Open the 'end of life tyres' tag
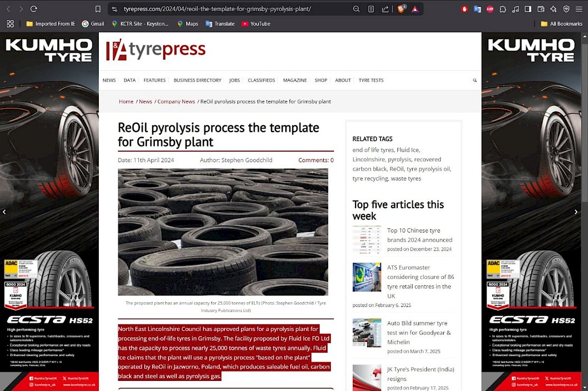Screen dimensions: 588x391 373,150
